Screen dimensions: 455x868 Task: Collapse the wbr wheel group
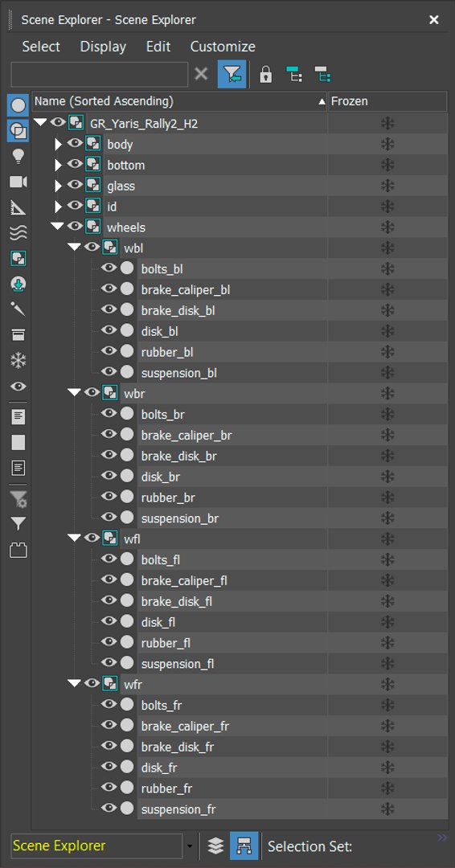pyautogui.click(x=74, y=392)
